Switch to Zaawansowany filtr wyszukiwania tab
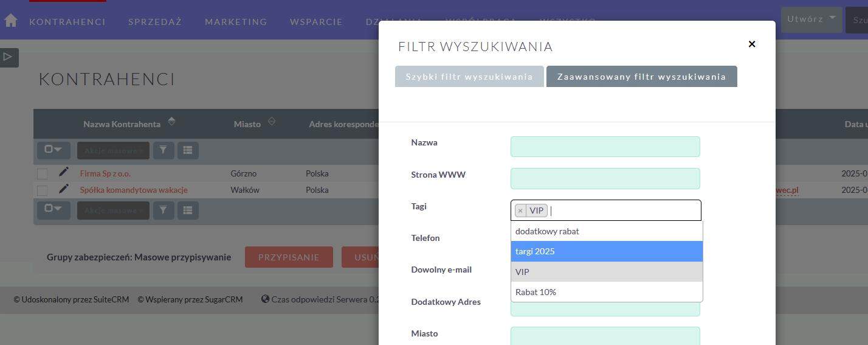This screenshot has height=345, width=868. pyautogui.click(x=641, y=77)
